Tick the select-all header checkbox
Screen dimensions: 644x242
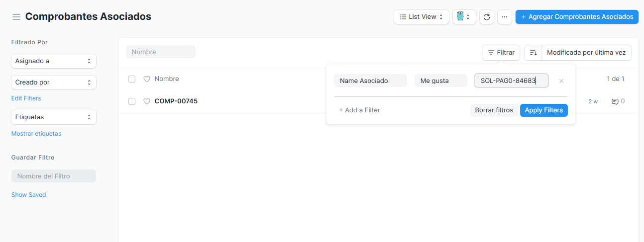[x=132, y=79]
